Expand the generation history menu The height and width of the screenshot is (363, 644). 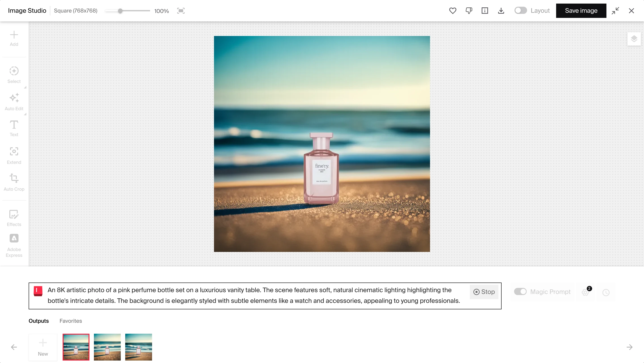(607, 292)
